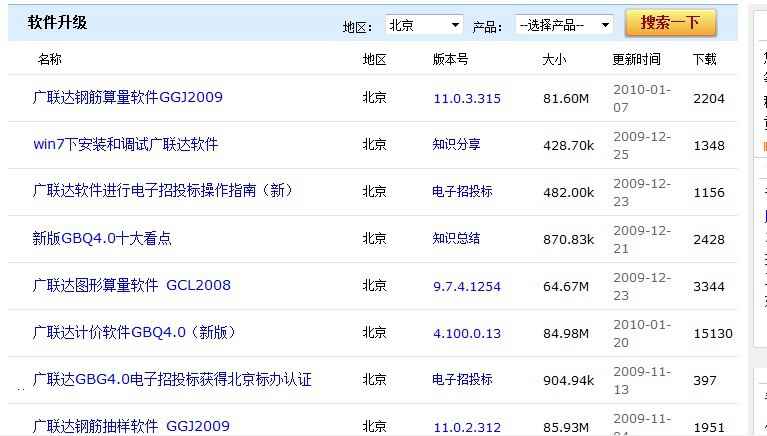Click the 更新时间 column header
The height and width of the screenshot is (436, 767).
[x=636, y=59]
